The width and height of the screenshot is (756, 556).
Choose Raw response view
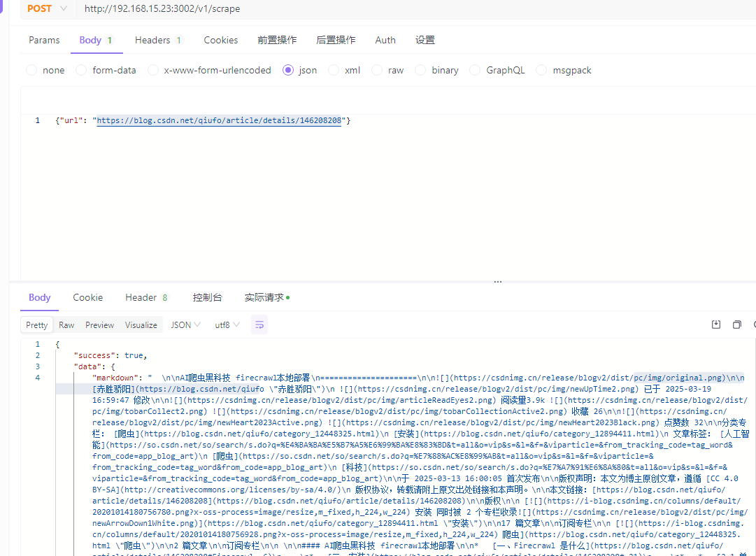(66, 325)
